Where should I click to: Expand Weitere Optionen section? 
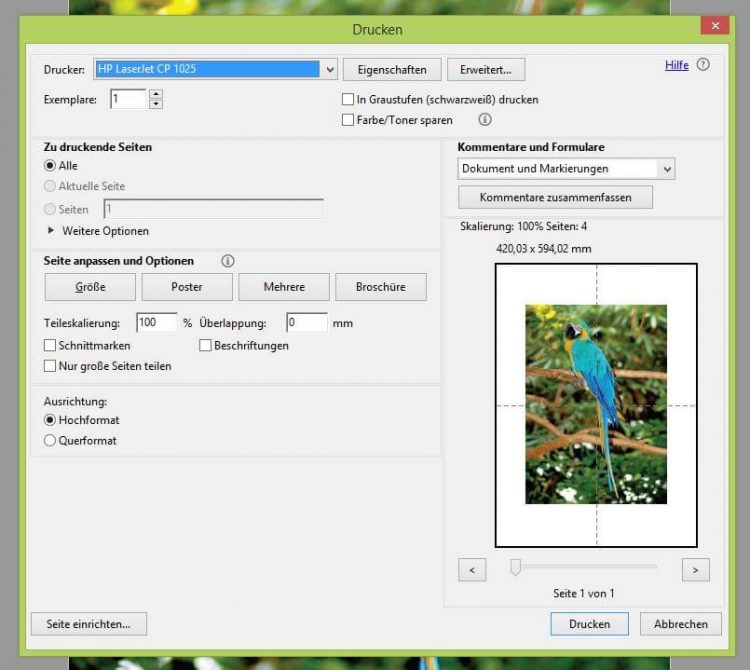coord(51,231)
